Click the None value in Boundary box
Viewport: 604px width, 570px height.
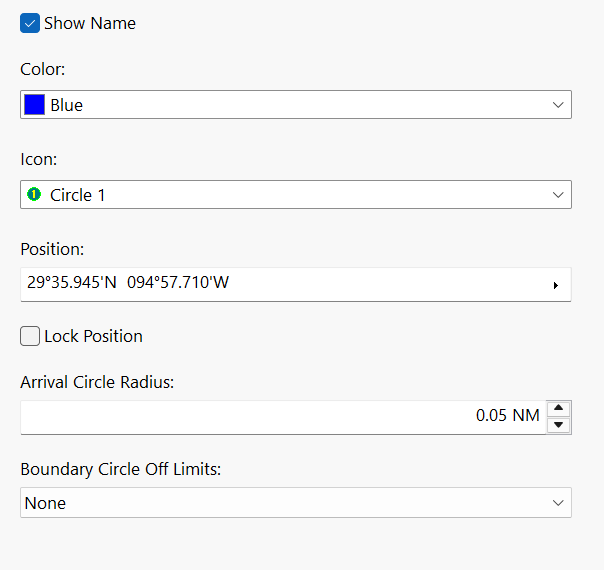45,503
